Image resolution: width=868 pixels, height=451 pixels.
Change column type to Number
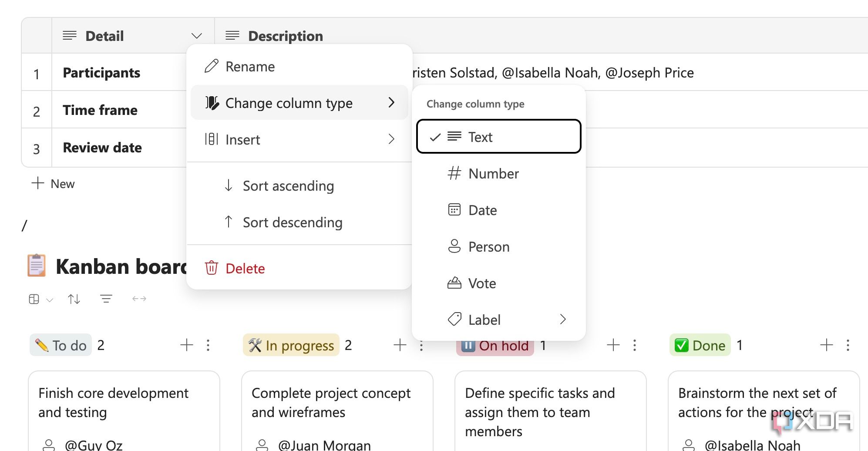pyautogui.click(x=493, y=173)
